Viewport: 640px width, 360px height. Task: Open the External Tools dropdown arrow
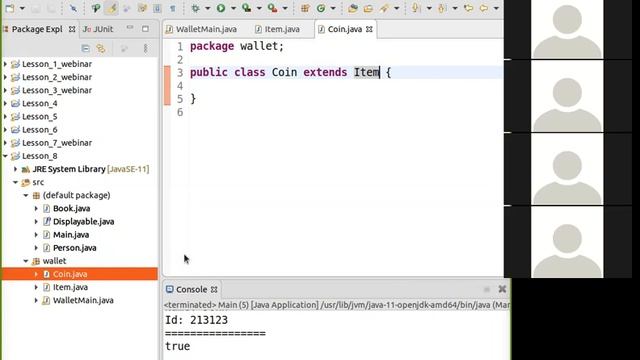coord(285,8)
